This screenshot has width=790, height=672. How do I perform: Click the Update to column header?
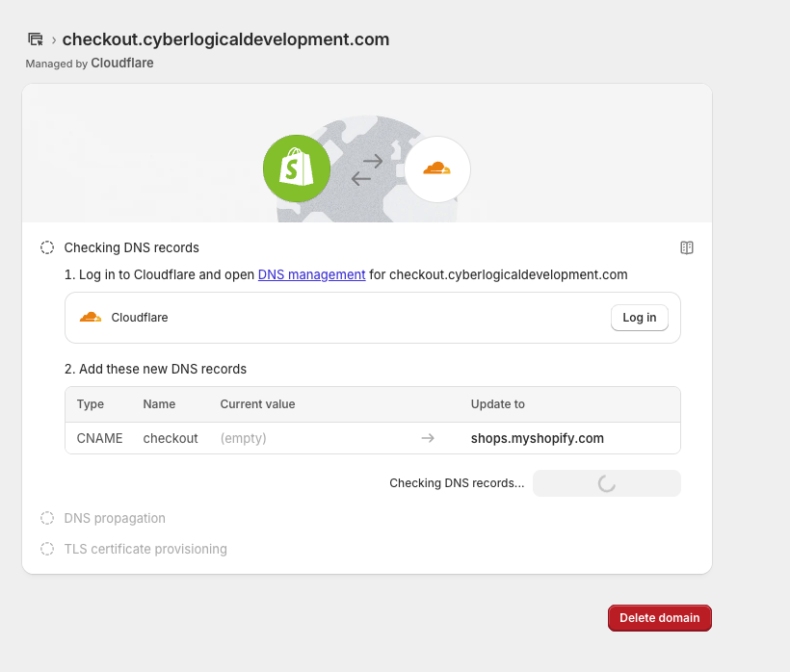click(498, 404)
